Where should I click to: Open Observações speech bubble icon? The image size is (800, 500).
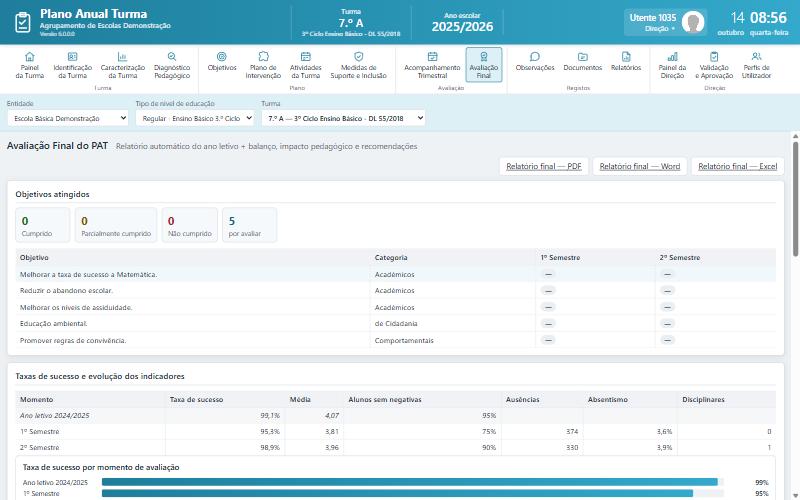[x=535, y=57]
